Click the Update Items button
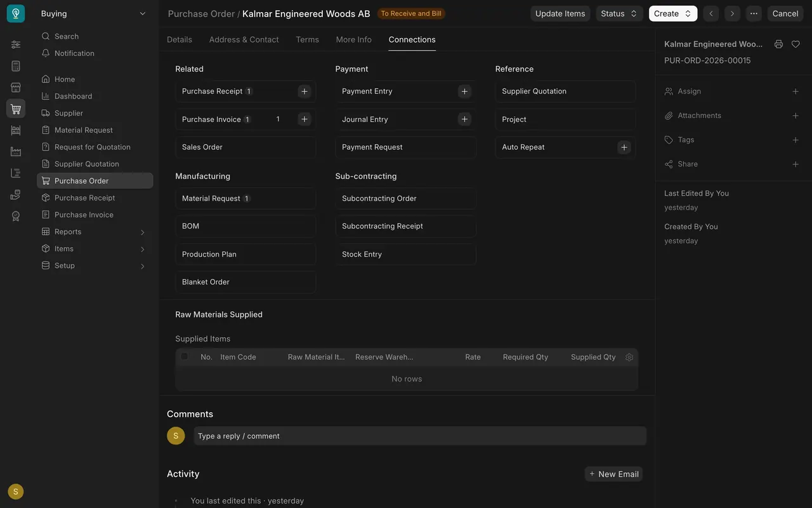The image size is (812, 508). (x=560, y=13)
